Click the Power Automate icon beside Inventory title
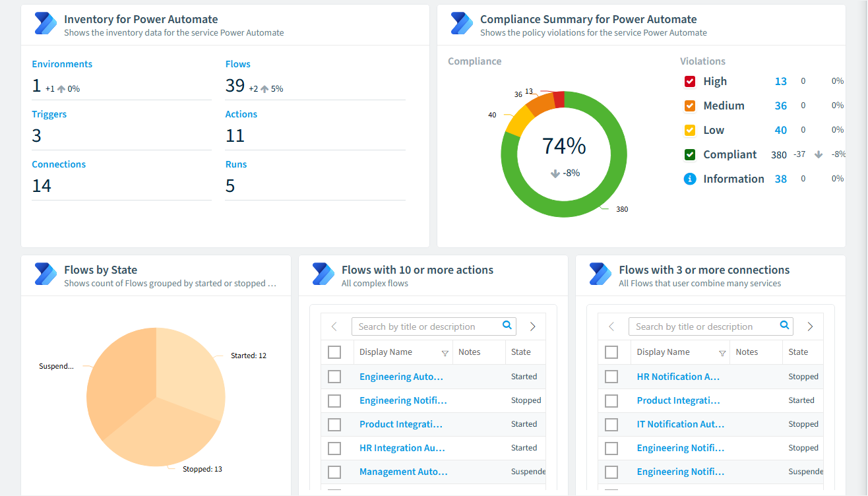The height and width of the screenshot is (496, 868). click(45, 24)
